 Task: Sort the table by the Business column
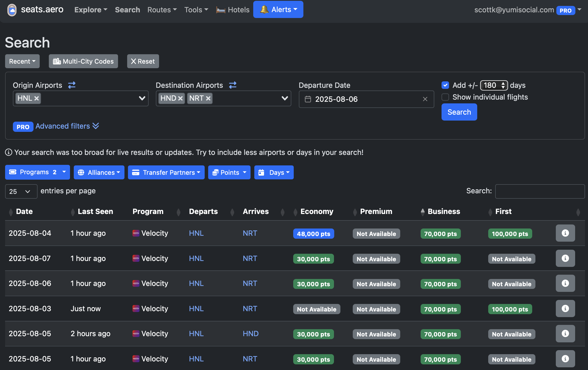coord(444,212)
